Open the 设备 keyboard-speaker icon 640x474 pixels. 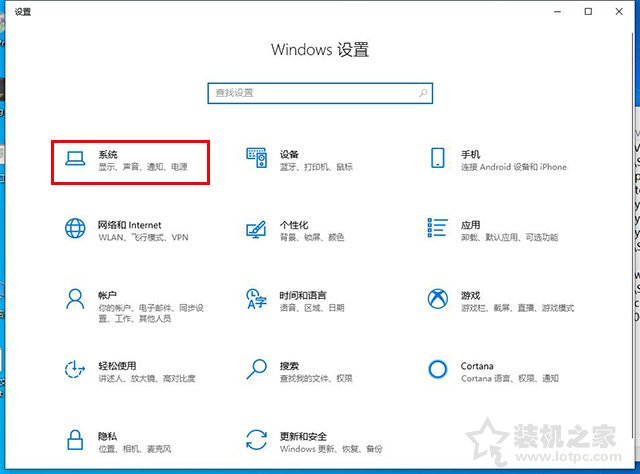pos(257,158)
